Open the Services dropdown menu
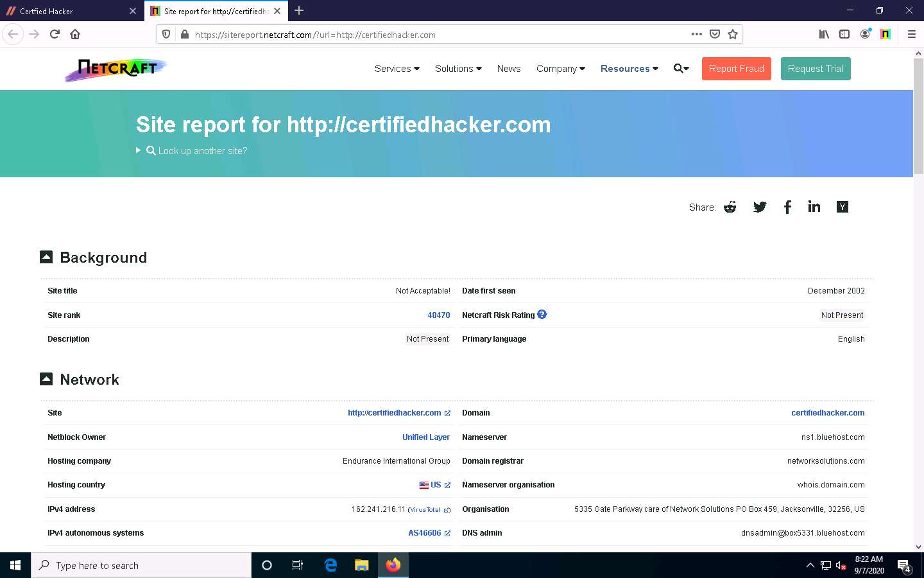 tap(397, 69)
